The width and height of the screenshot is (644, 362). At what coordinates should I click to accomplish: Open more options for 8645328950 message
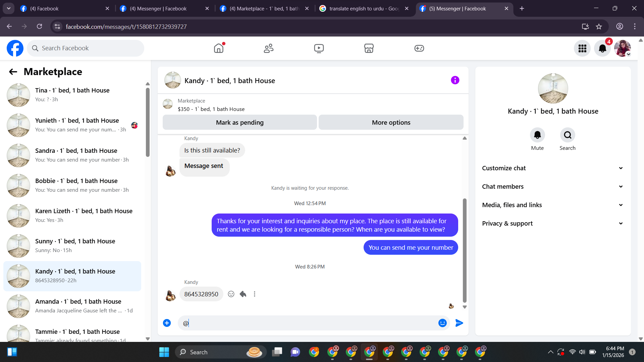coord(255,294)
